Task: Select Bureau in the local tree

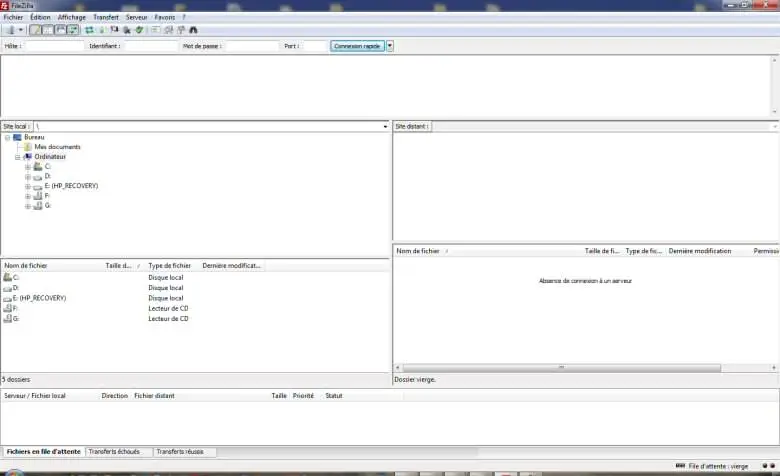Action: (34, 137)
